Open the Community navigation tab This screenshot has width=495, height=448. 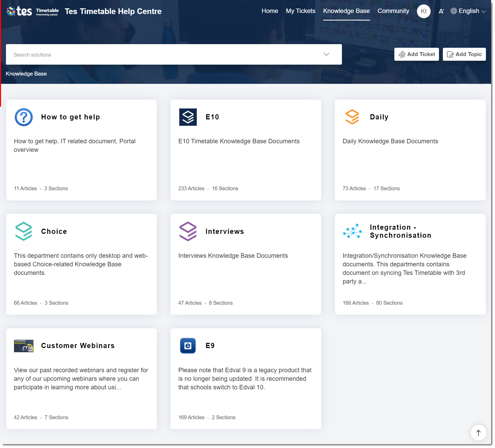coord(393,11)
